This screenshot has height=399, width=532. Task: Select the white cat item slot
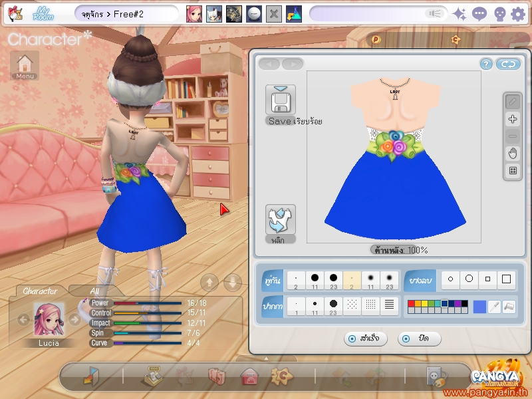213,14
